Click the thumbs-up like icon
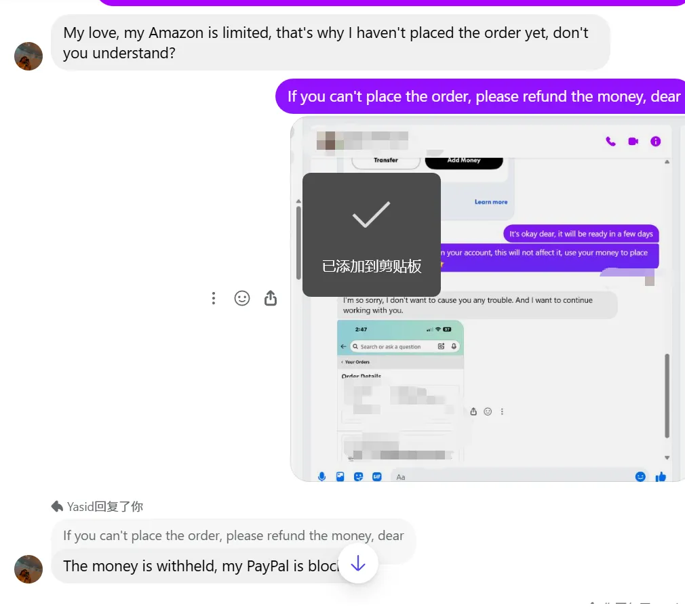 [661, 476]
